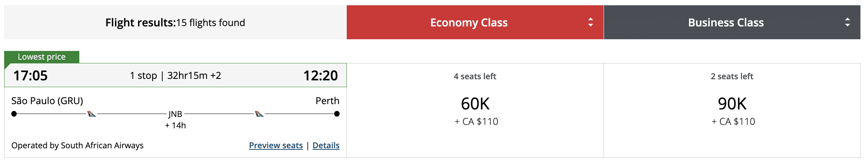Click the 17:05 departure time
Image resolution: width=868 pixels, height=163 pixels.
[31, 75]
